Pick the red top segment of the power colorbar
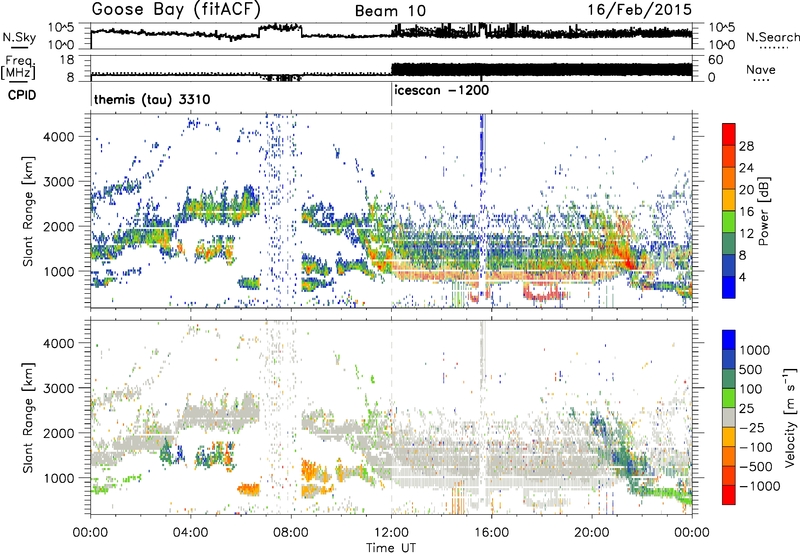This screenshot has height=554, width=800. (x=729, y=134)
